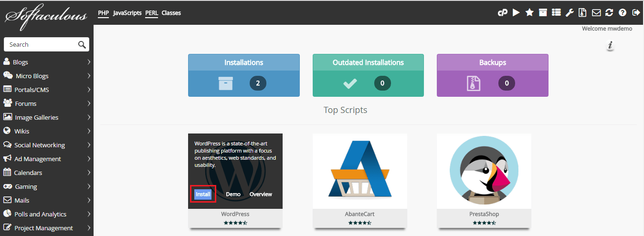Open help via question mark icon

[x=623, y=13]
